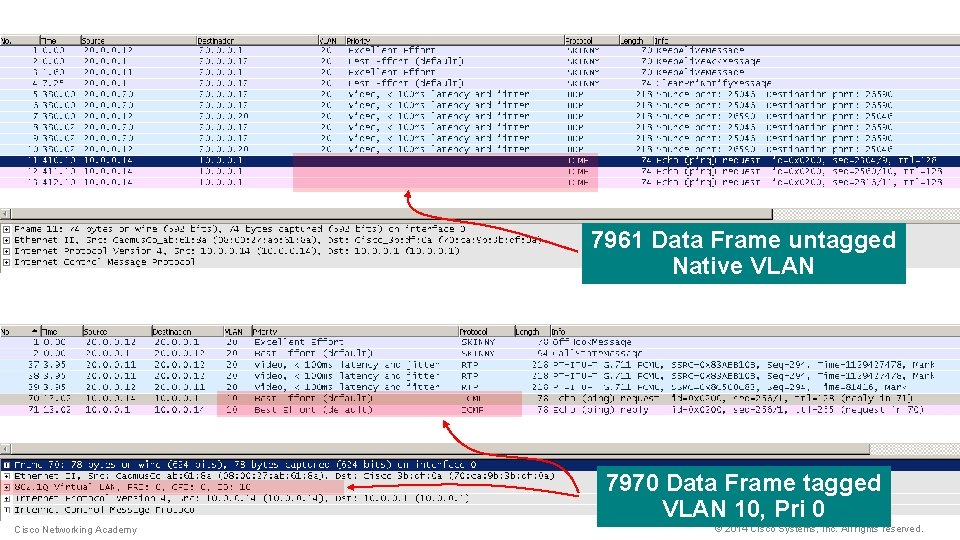Select packet 1 OffHookMessage in lower capture
Screen dimensions: 960x540
click(x=480, y=342)
